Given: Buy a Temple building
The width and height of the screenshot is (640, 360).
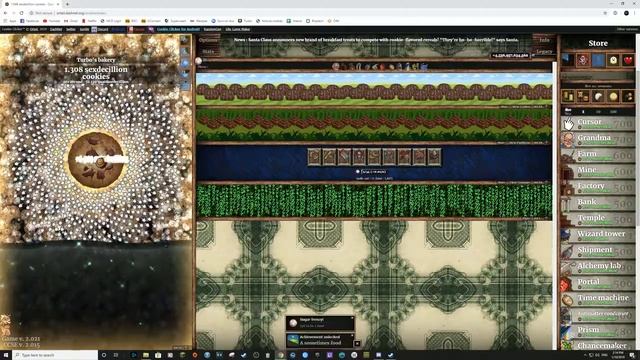Looking at the screenshot, I should pyautogui.click(x=598, y=219).
